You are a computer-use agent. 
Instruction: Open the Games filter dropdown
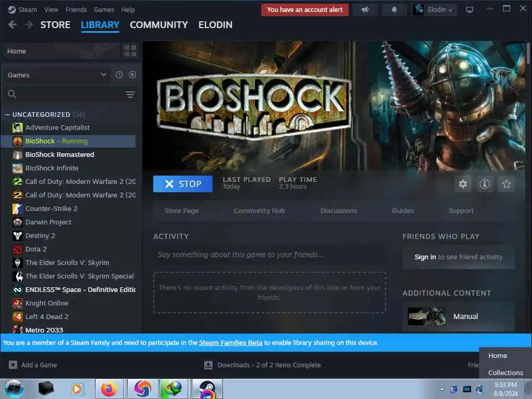point(57,75)
